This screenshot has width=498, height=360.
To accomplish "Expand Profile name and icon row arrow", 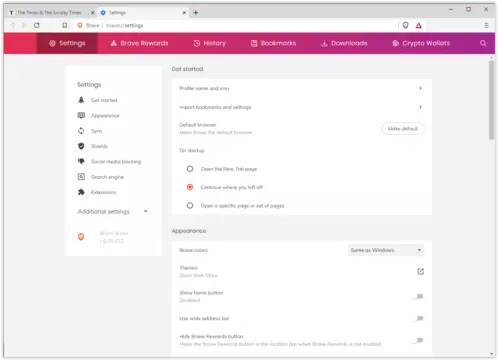I will (420, 88).
